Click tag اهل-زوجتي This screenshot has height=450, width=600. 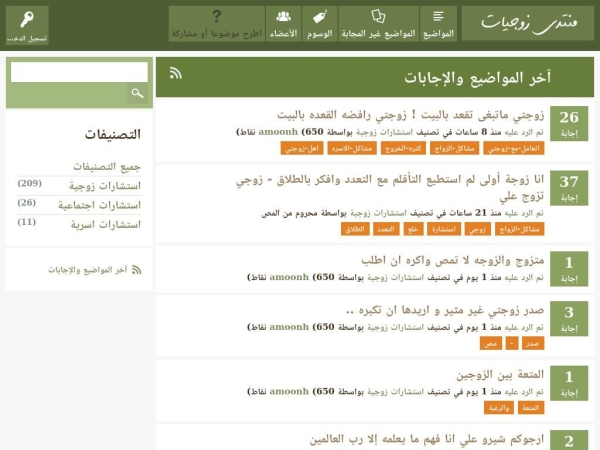coord(302,148)
